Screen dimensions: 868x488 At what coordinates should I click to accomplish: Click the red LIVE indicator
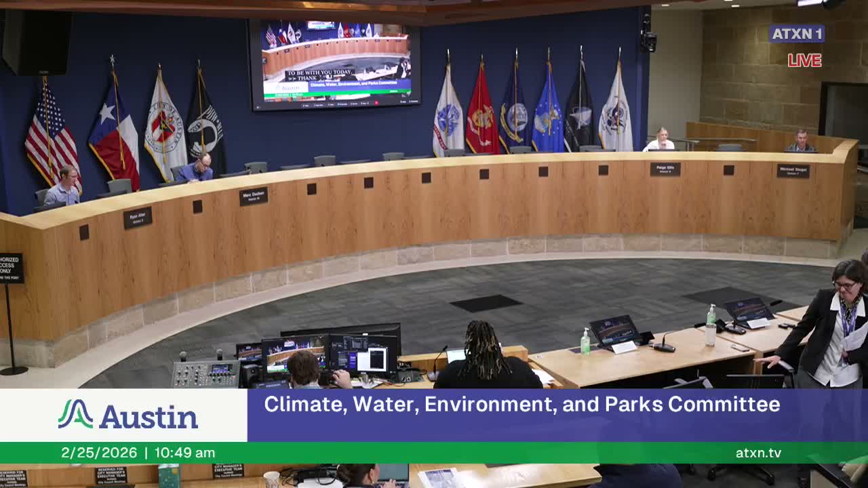(804, 60)
